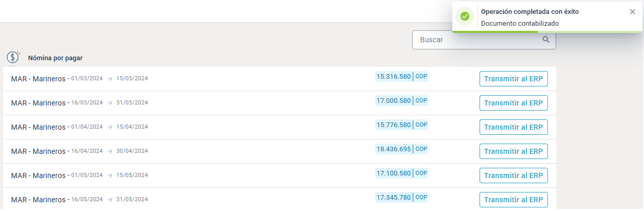Screen dimensions: 644x211
Task: Close the success notification toast
Action: [x=632, y=12]
